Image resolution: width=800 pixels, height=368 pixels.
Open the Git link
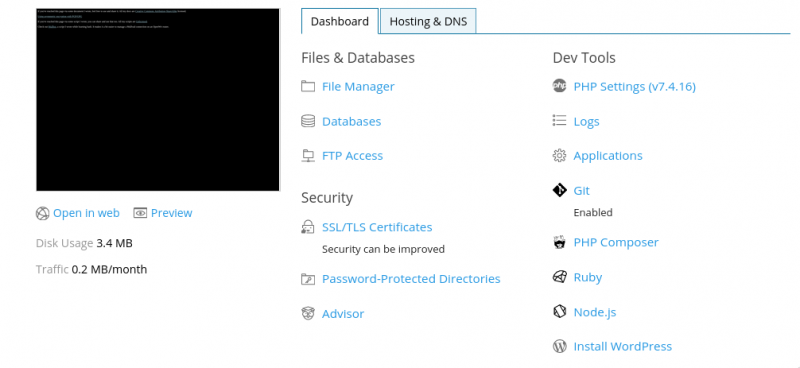tap(582, 190)
